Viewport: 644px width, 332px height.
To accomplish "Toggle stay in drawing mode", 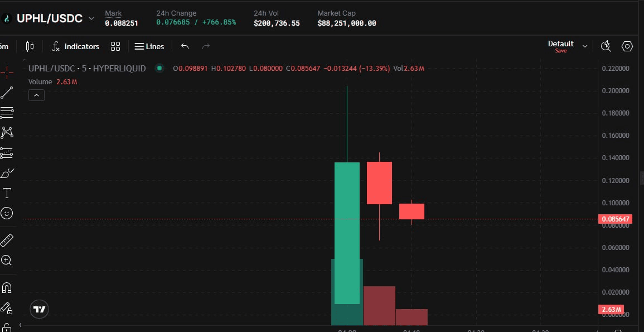I will pos(7,308).
